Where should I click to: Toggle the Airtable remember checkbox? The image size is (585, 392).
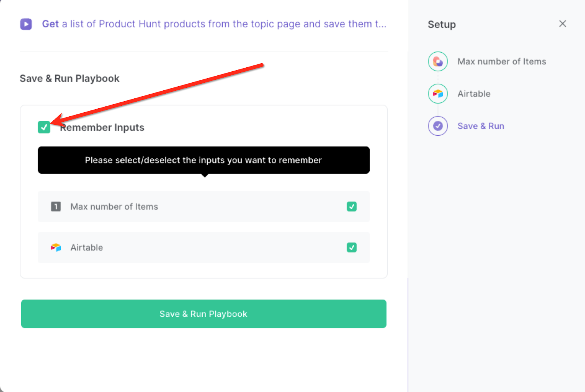pyautogui.click(x=352, y=248)
